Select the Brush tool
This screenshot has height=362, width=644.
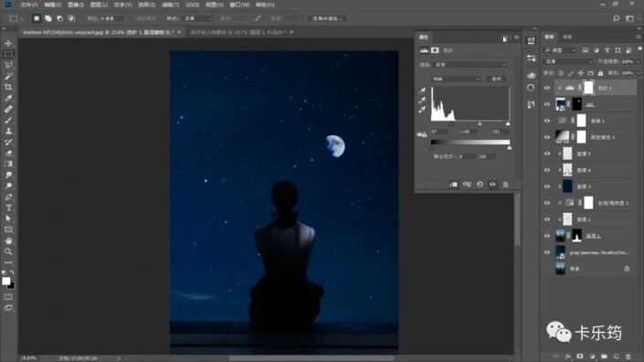point(8,120)
